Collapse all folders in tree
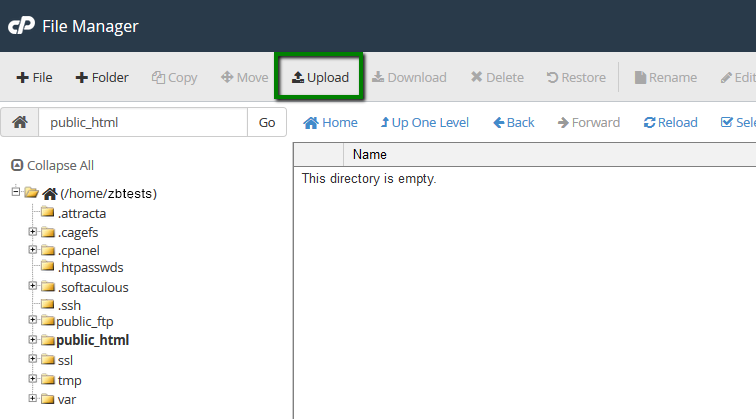Image resolution: width=756 pixels, height=419 pixels. point(52,165)
